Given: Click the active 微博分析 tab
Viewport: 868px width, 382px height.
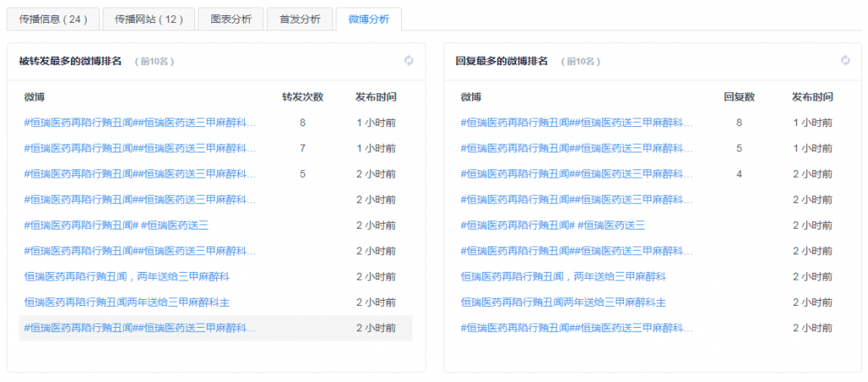Looking at the screenshot, I should click(x=369, y=19).
